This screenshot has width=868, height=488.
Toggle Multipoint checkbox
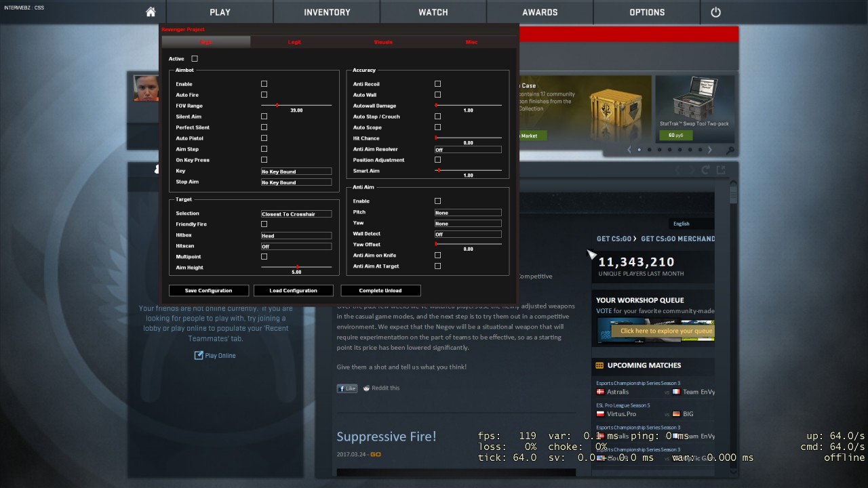pos(264,257)
